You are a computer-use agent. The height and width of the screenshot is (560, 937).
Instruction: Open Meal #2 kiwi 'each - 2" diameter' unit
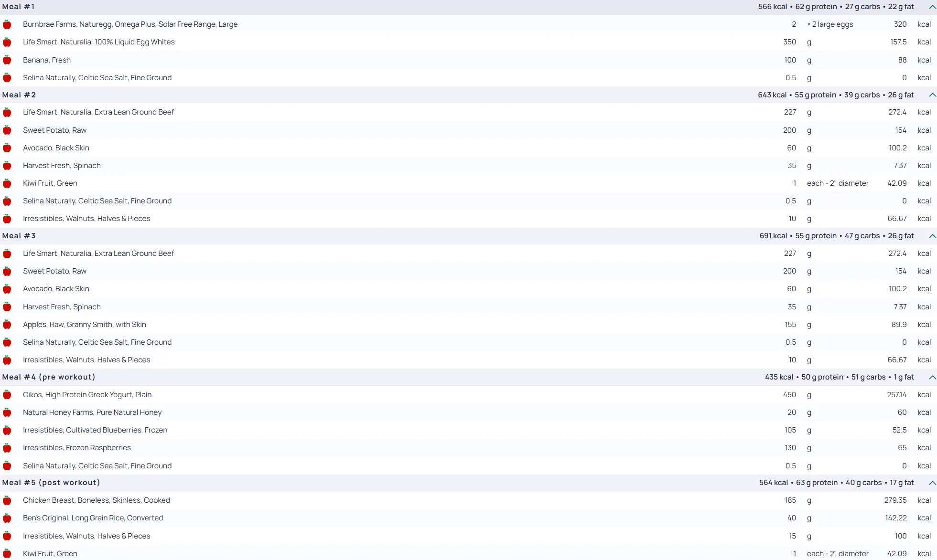point(838,183)
